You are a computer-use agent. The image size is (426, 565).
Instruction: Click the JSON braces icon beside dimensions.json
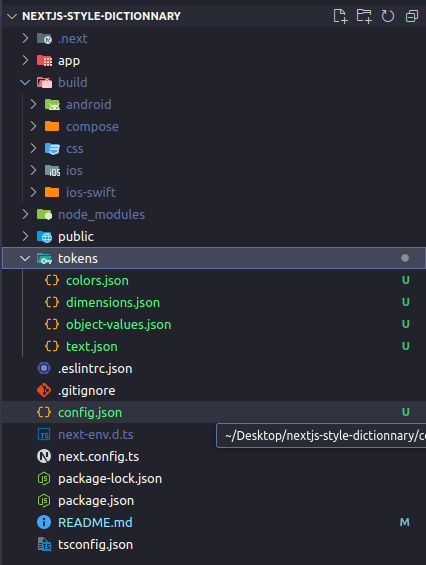(52, 302)
